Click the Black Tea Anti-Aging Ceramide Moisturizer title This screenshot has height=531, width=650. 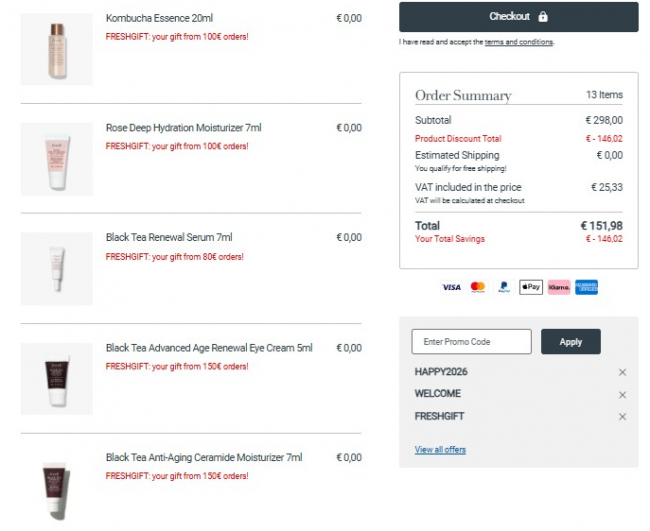coord(204,457)
